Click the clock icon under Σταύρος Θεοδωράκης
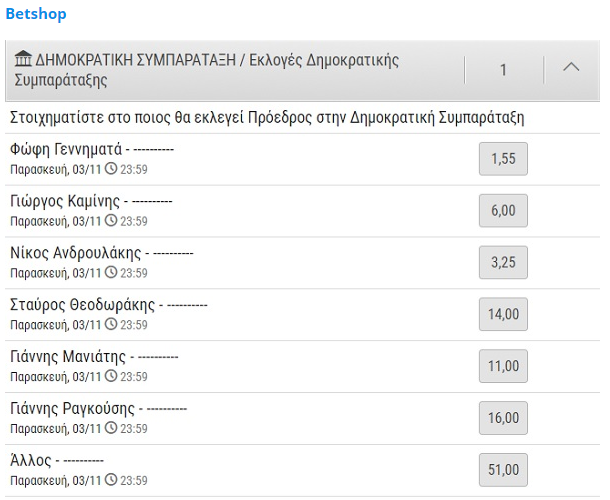This screenshot has height=500, width=610. pyautogui.click(x=111, y=325)
